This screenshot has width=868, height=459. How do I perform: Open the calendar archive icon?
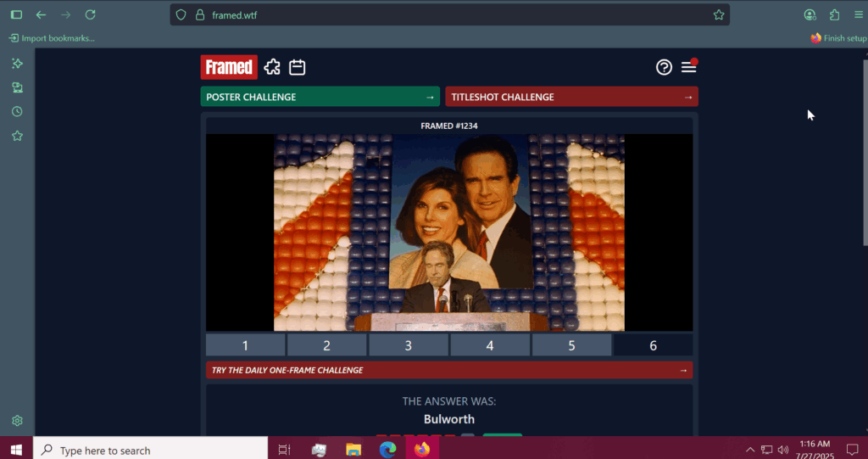[297, 67]
